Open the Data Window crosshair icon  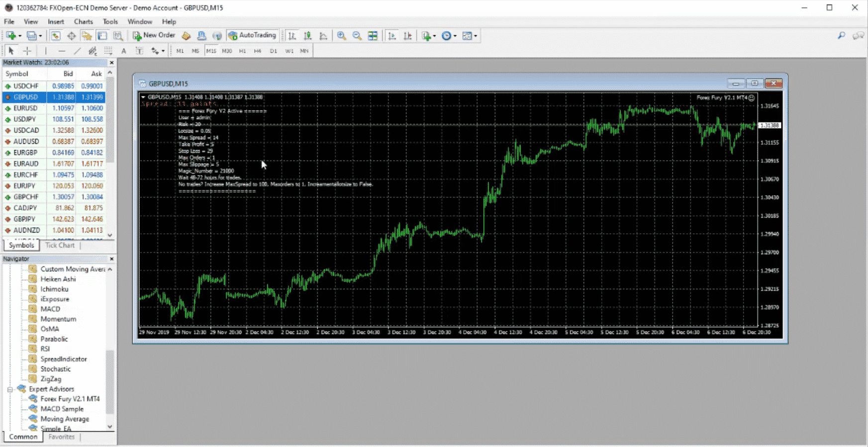coord(72,36)
